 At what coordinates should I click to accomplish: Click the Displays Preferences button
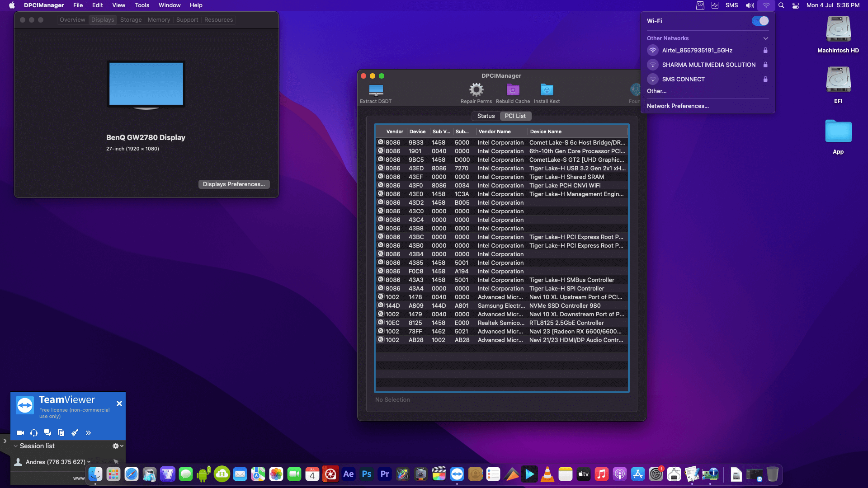click(x=234, y=184)
